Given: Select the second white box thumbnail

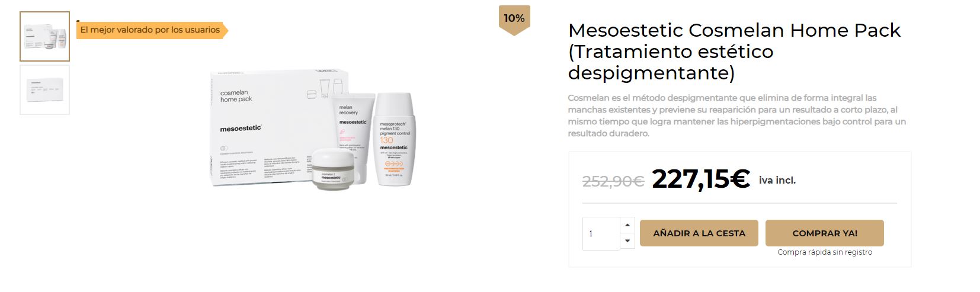Looking at the screenshot, I should (44, 89).
